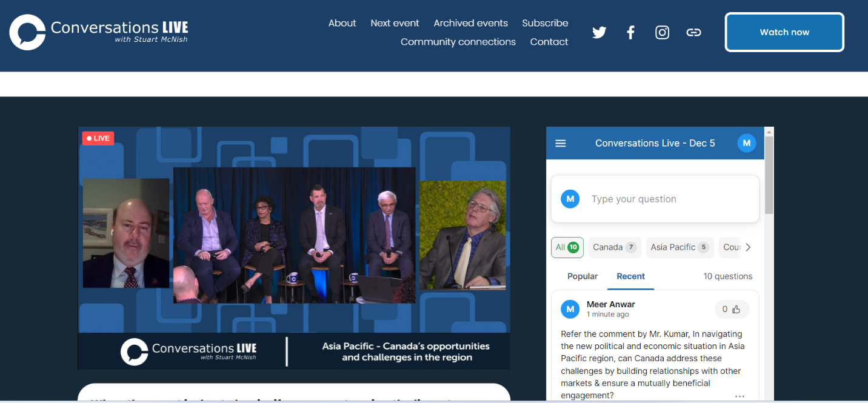
Task: Go to Archived events page
Action: tap(470, 23)
